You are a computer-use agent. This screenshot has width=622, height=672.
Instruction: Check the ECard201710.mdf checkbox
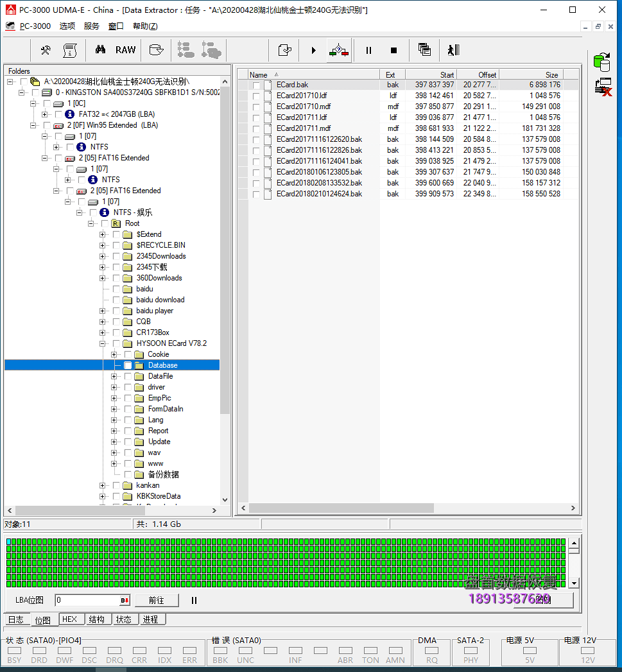(x=256, y=107)
